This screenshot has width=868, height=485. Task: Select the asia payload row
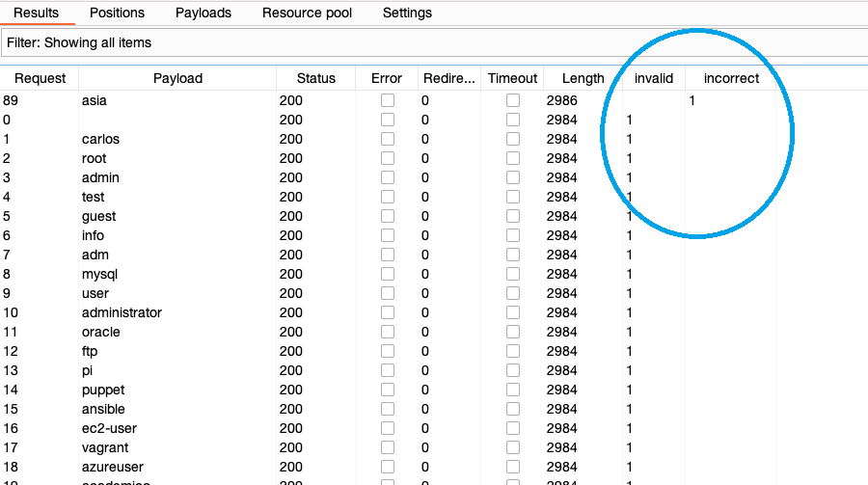434,100
